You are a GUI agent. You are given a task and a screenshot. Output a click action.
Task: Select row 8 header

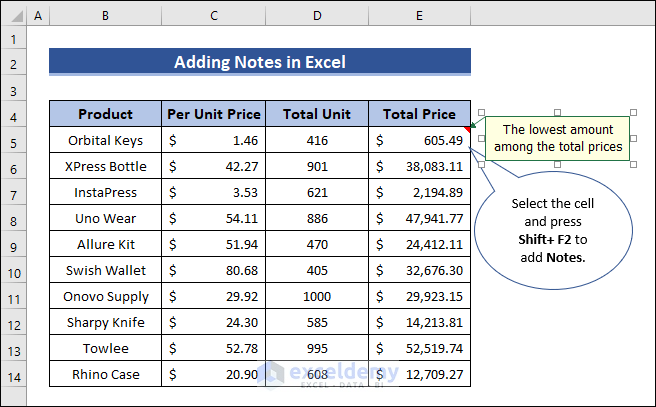[13, 218]
